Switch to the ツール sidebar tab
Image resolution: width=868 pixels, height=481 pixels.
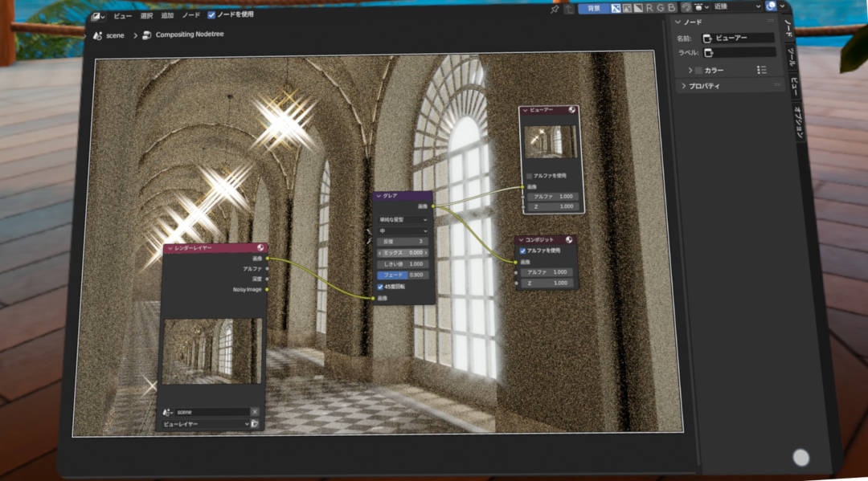click(x=792, y=57)
